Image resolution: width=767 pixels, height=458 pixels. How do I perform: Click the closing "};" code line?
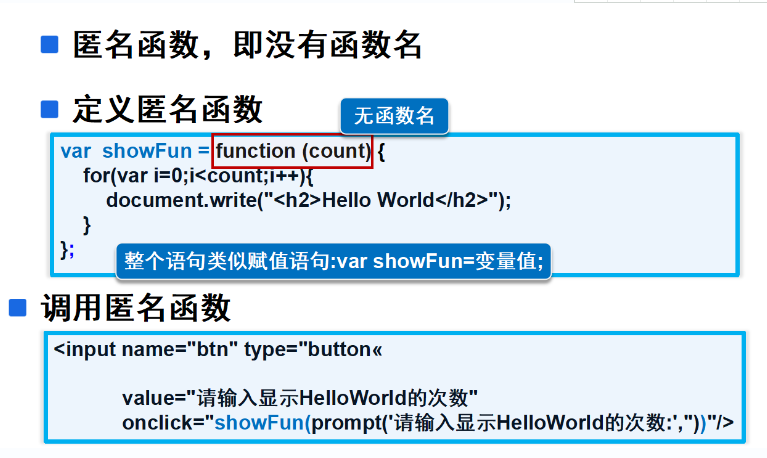67,250
